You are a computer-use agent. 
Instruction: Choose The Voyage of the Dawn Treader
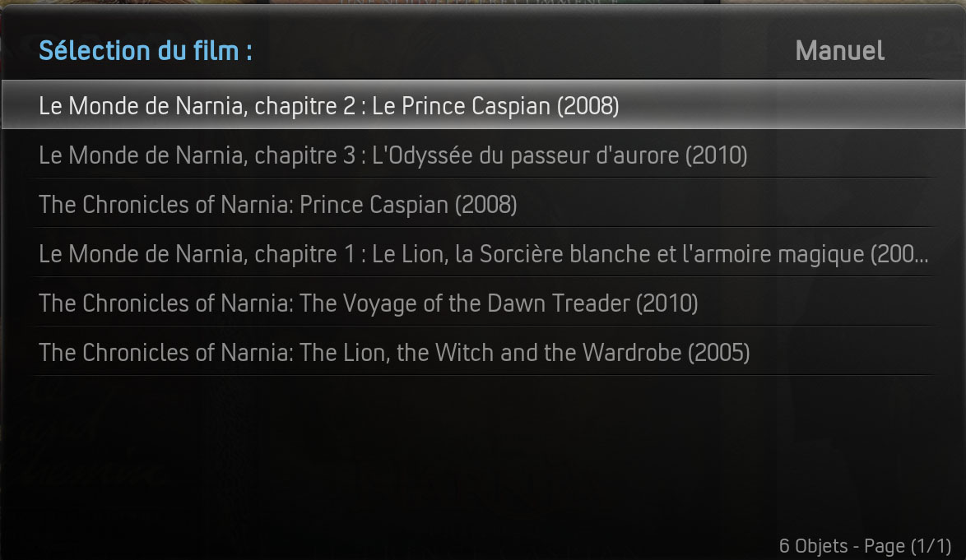pos(369,303)
